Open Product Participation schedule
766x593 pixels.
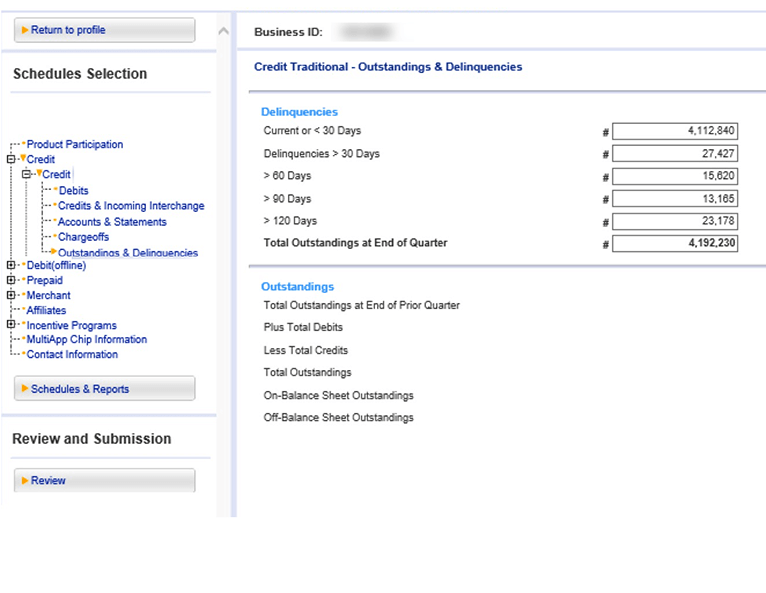75,145
